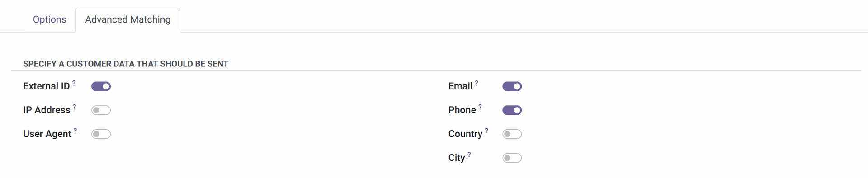
Task: Show help for the Email field
Action: point(476,83)
